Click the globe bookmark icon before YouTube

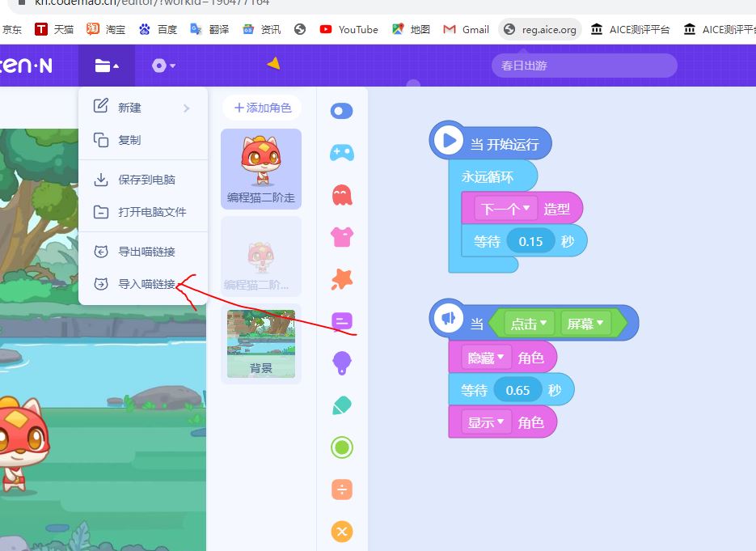click(x=300, y=29)
